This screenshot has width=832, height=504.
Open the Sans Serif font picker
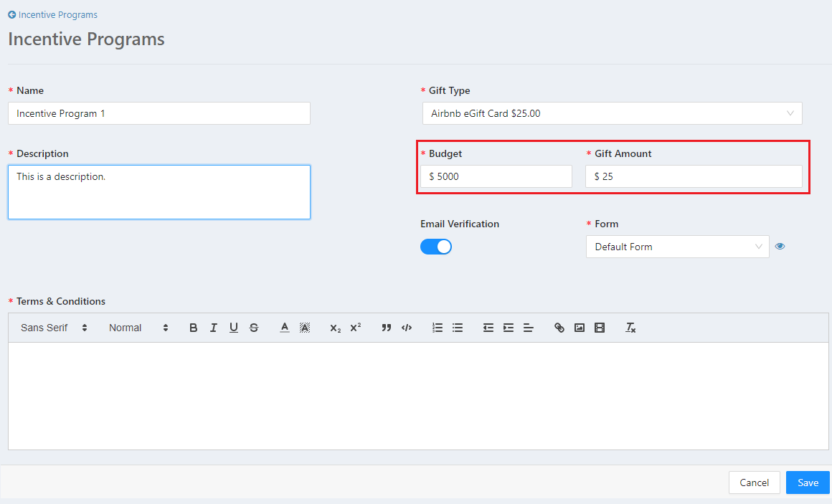[x=54, y=328]
